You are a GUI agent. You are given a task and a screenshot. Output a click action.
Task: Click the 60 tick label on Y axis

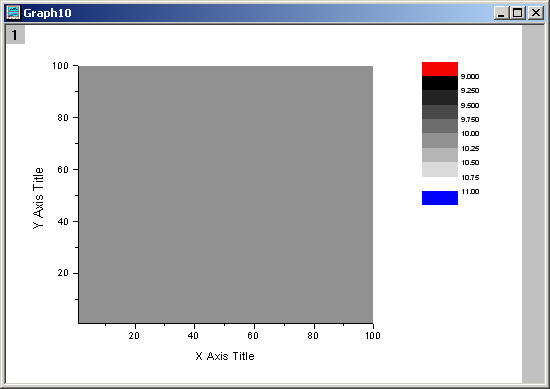[x=63, y=169]
